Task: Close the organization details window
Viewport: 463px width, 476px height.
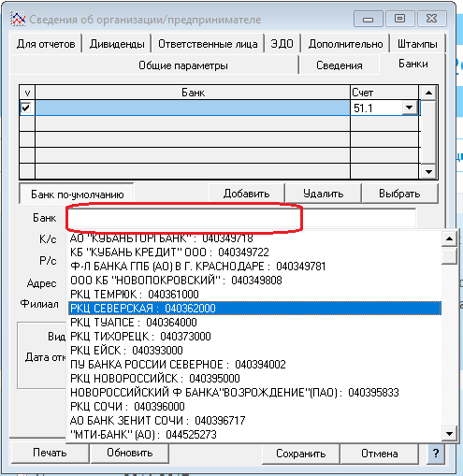Action: click(432, 19)
